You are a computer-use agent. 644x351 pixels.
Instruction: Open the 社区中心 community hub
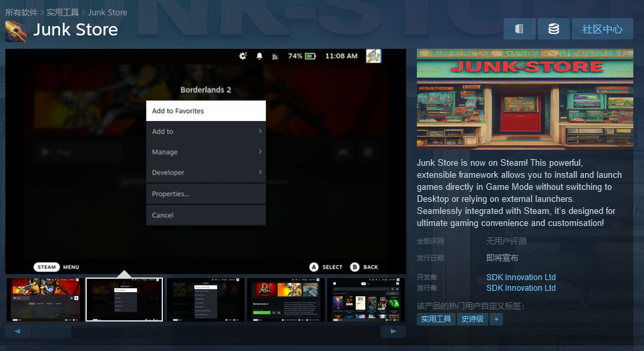[602, 29]
